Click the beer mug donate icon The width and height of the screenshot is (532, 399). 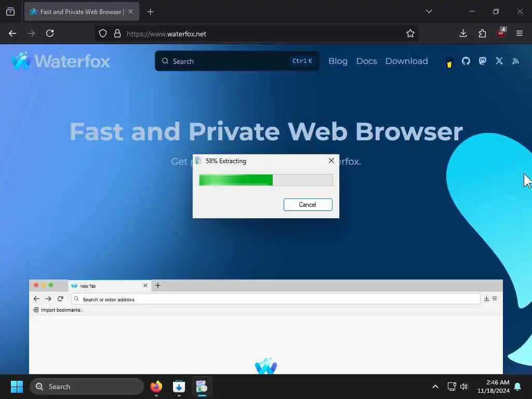click(x=449, y=63)
